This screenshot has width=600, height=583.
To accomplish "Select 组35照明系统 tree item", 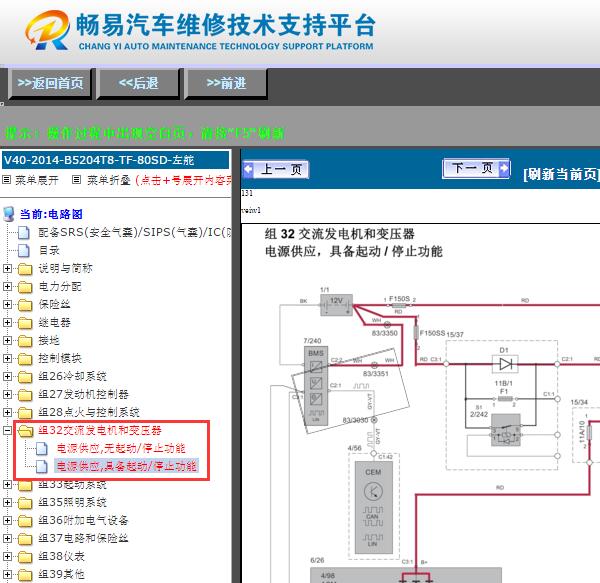I will (72, 502).
